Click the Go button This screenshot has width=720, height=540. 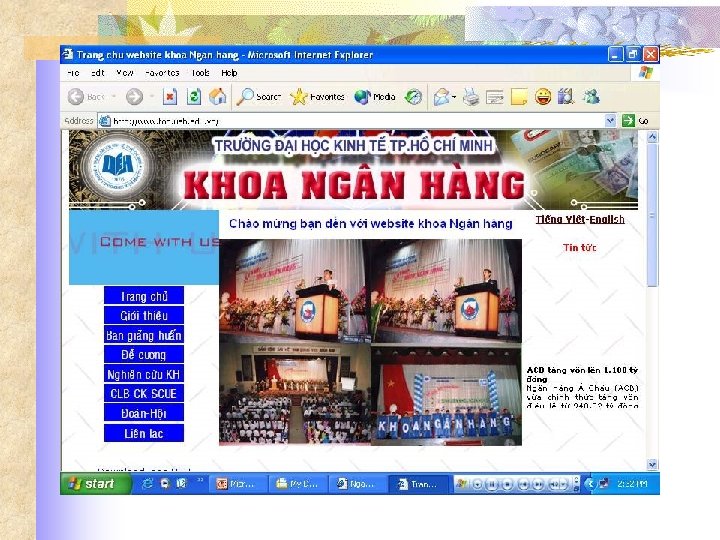[635, 121]
